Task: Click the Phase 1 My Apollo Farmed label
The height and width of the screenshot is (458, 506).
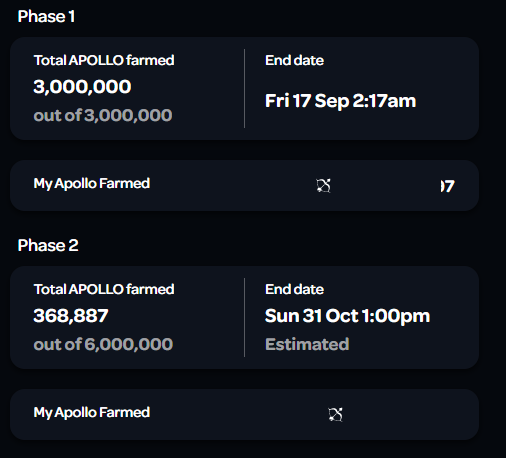Action: pos(92,184)
